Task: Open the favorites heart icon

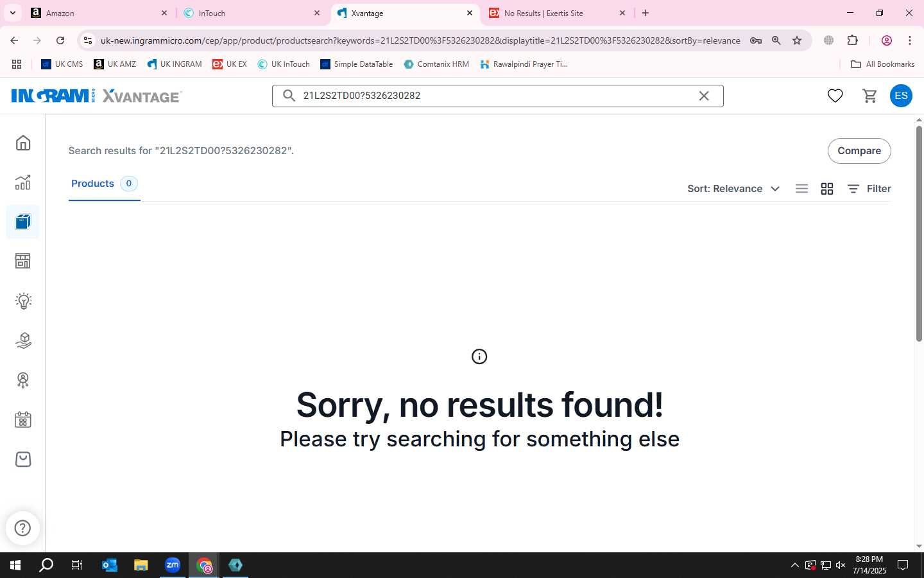Action: (x=835, y=96)
